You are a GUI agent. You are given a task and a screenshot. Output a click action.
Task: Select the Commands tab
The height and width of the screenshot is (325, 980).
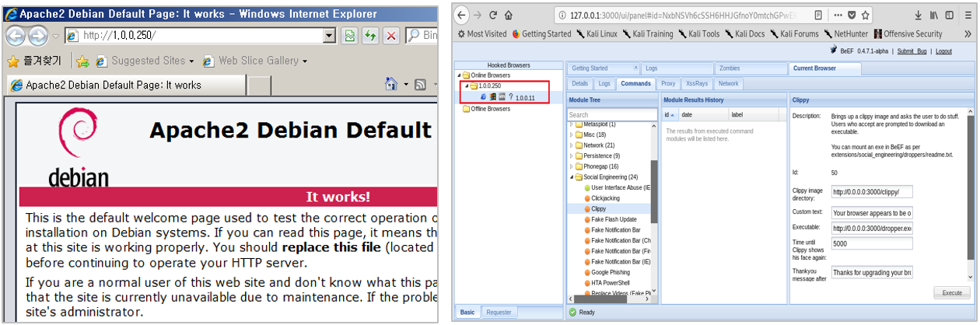636,83
